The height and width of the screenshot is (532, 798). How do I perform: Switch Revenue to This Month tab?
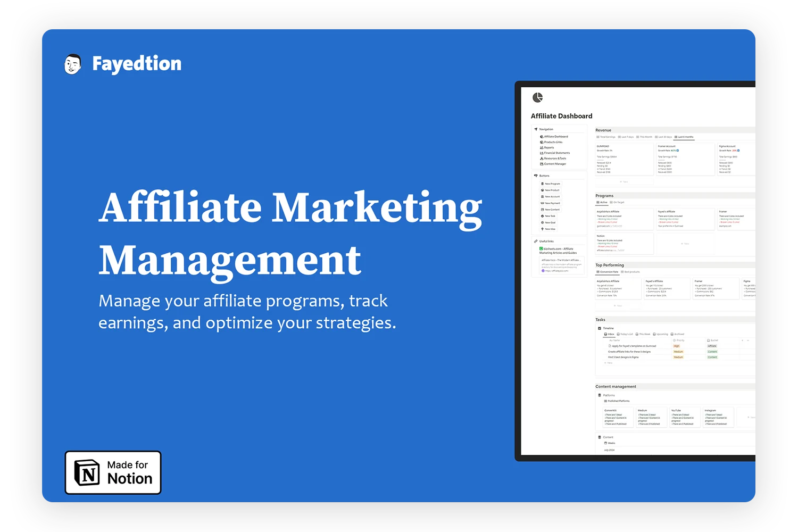(644, 137)
